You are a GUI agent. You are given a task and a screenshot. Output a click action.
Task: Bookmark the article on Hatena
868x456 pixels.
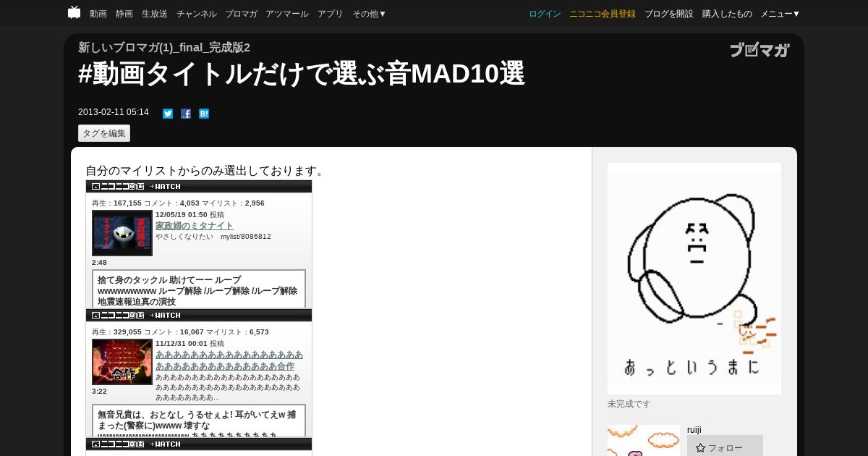(x=204, y=114)
